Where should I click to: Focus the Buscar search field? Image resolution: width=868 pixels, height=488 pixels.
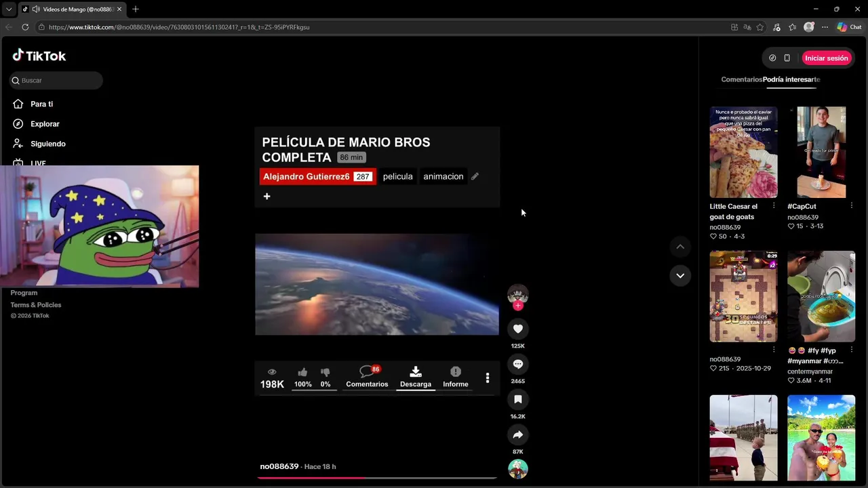pos(56,80)
